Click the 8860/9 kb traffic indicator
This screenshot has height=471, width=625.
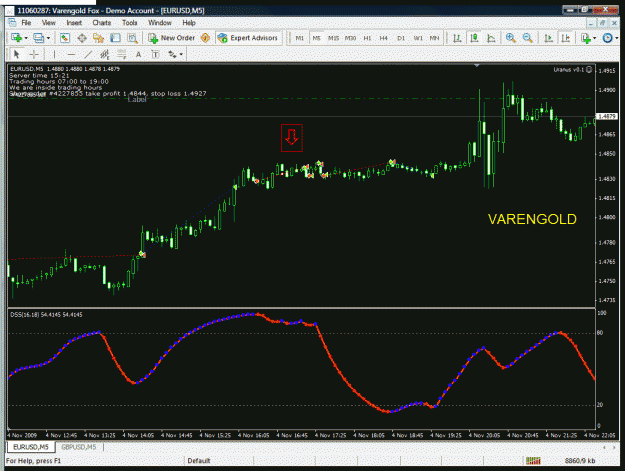pos(580,461)
